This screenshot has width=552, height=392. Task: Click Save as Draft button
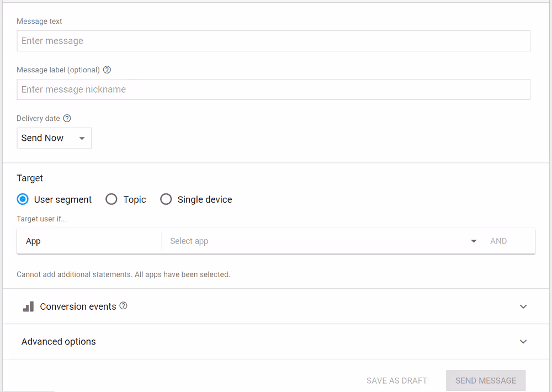[x=397, y=381]
